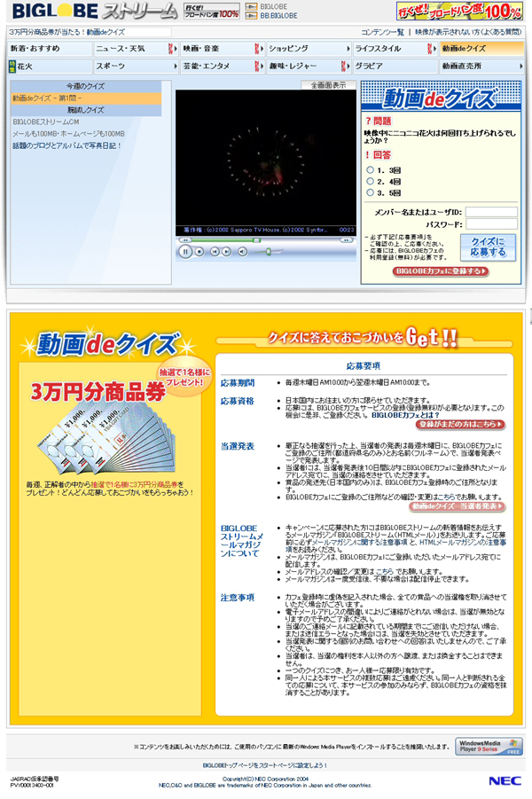This screenshot has height=799, width=532.
Task: Click the video seek progress bar
Action: [265, 240]
